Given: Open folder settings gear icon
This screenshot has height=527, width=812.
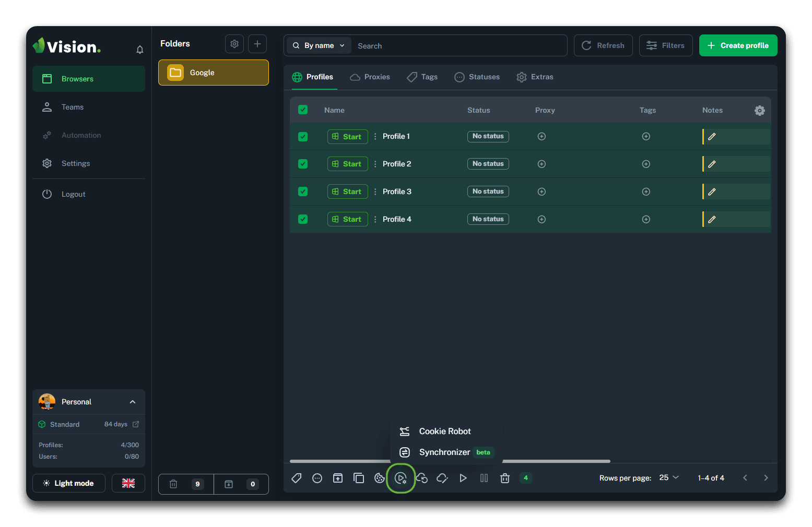Looking at the screenshot, I should click(x=234, y=44).
